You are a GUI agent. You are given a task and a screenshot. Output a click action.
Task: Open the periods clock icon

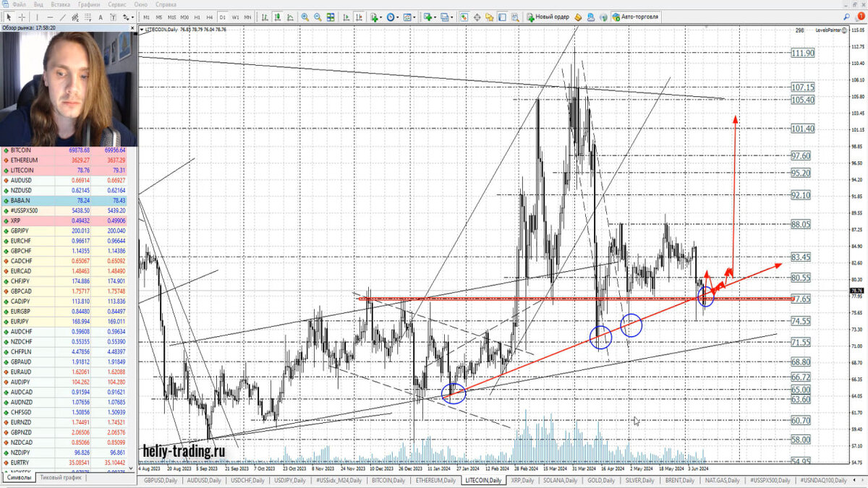[391, 16]
